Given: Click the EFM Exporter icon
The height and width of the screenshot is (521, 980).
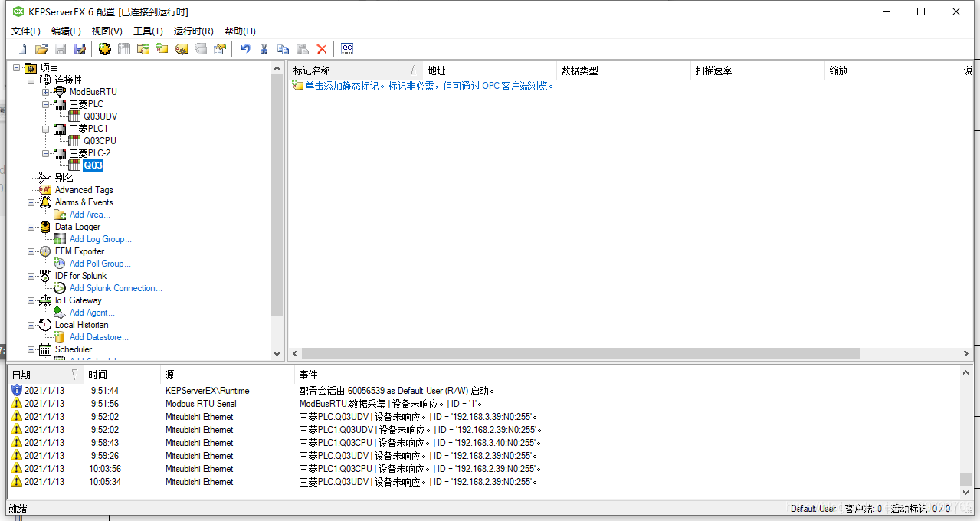Looking at the screenshot, I should pyautogui.click(x=45, y=251).
